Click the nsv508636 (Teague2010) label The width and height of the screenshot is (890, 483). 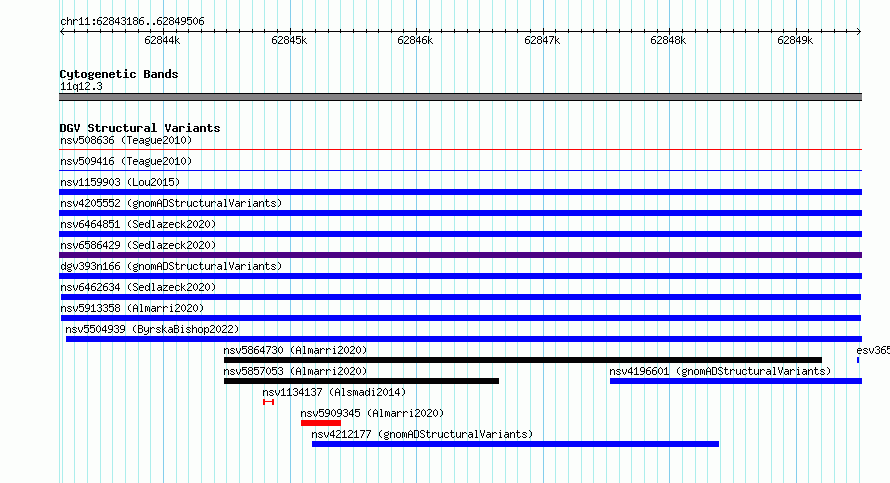[x=126, y=140]
